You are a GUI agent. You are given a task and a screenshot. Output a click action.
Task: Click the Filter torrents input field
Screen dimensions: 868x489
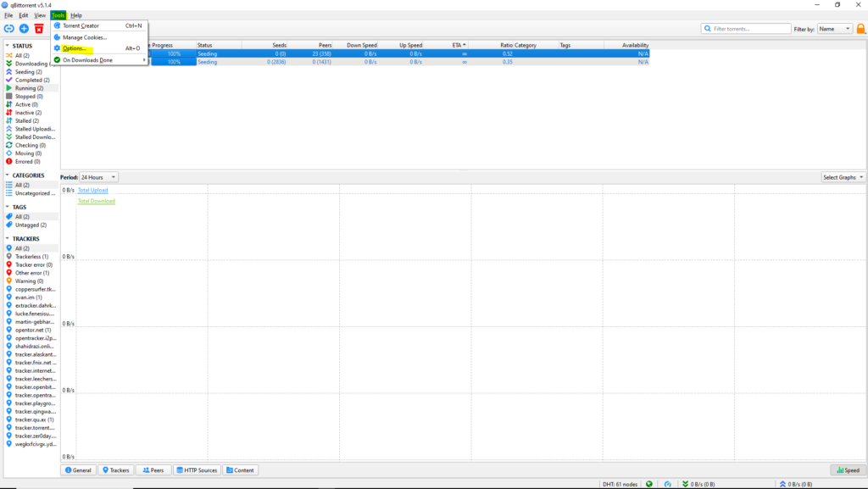(x=746, y=29)
